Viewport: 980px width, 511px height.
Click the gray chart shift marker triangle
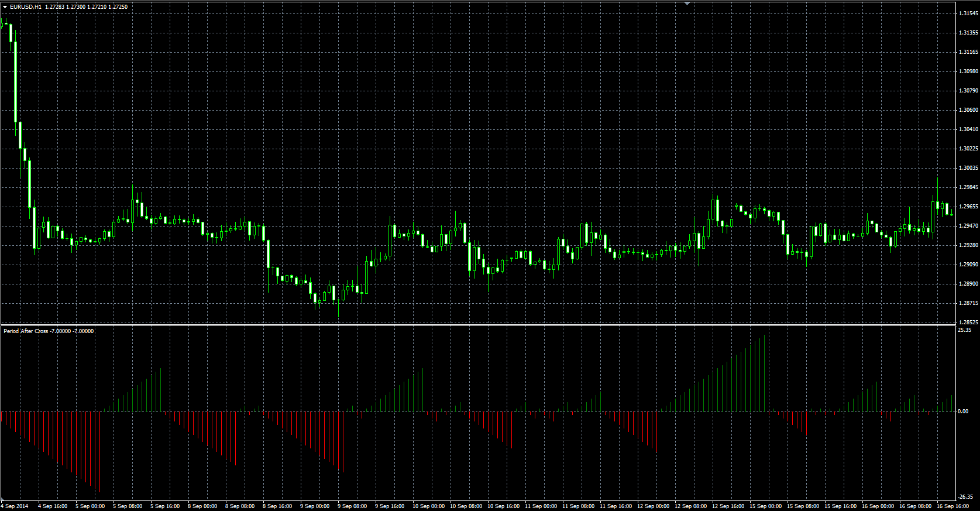687,4
